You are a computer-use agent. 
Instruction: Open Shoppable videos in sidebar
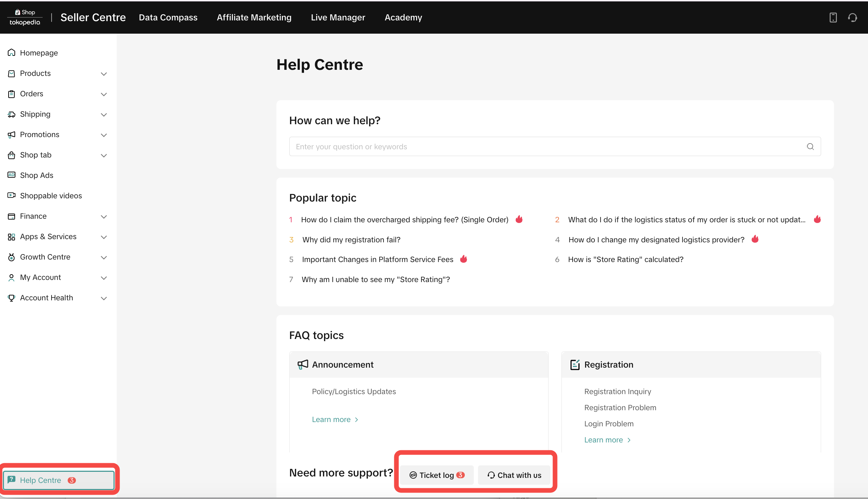(51, 195)
